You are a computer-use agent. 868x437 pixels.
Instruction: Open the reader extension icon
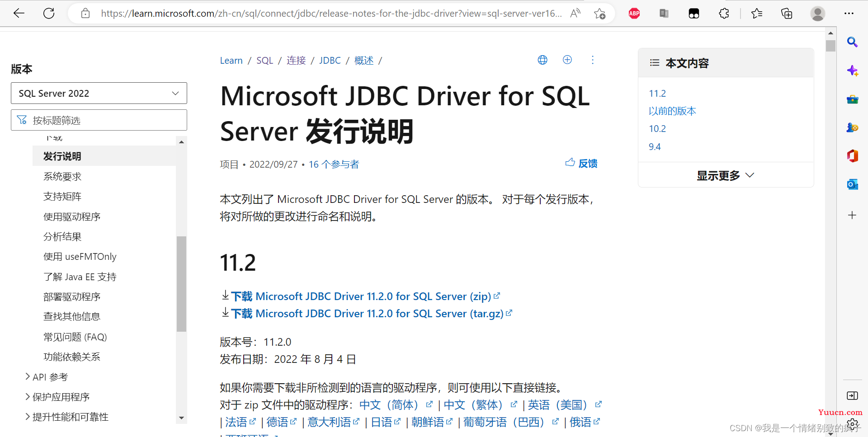click(x=664, y=14)
